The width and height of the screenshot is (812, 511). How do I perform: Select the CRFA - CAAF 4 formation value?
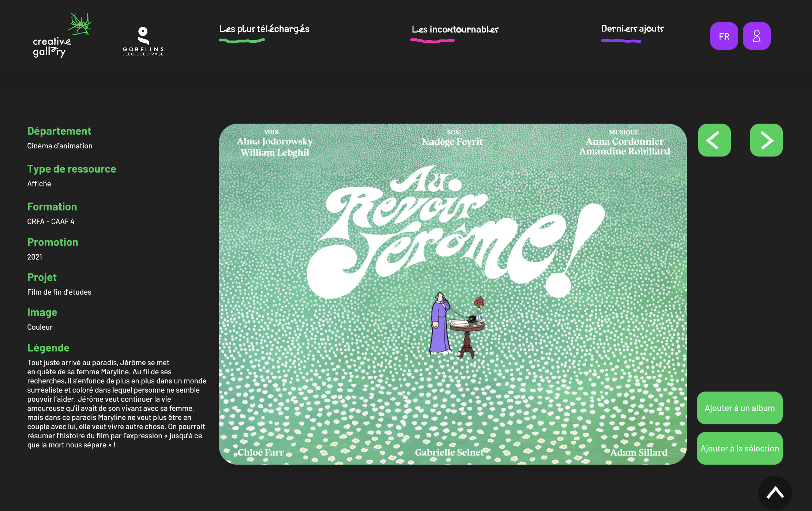point(51,222)
